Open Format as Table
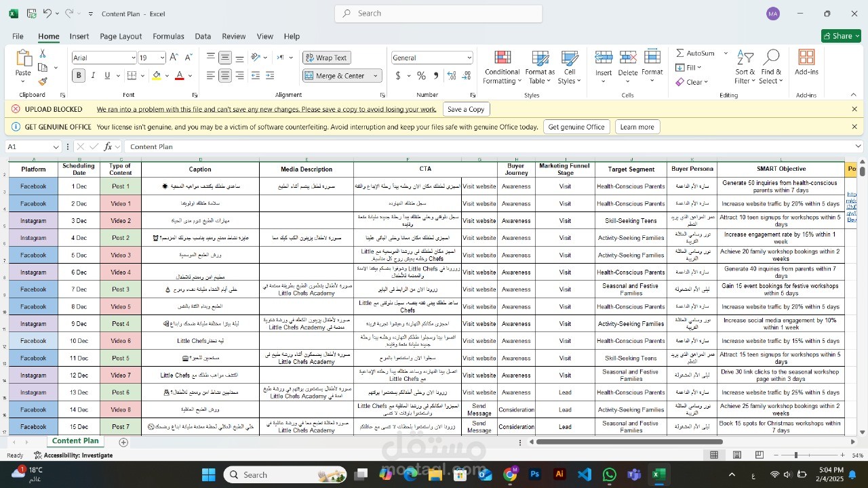The height and width of the screenshot is (488, 868). 540,67
